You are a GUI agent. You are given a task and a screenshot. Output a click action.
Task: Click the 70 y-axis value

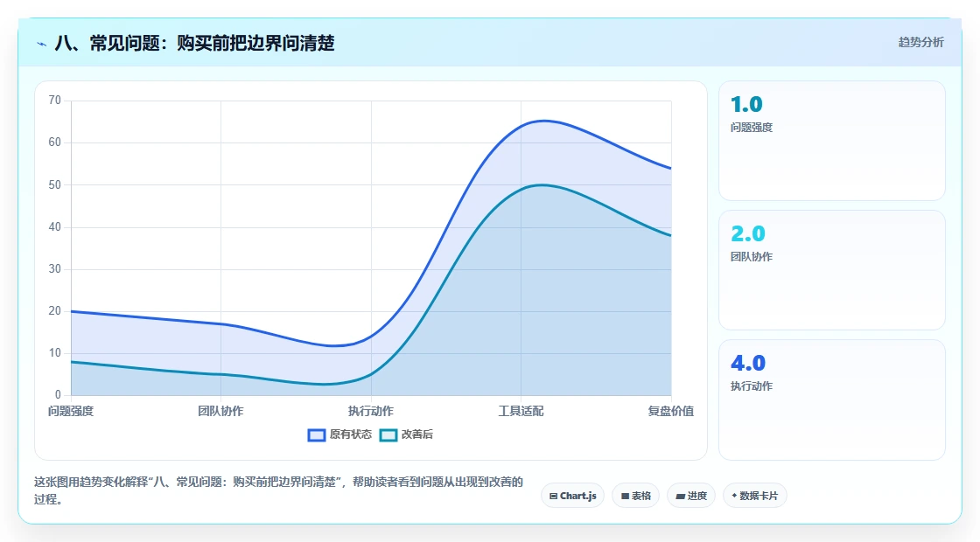(55, 100)
